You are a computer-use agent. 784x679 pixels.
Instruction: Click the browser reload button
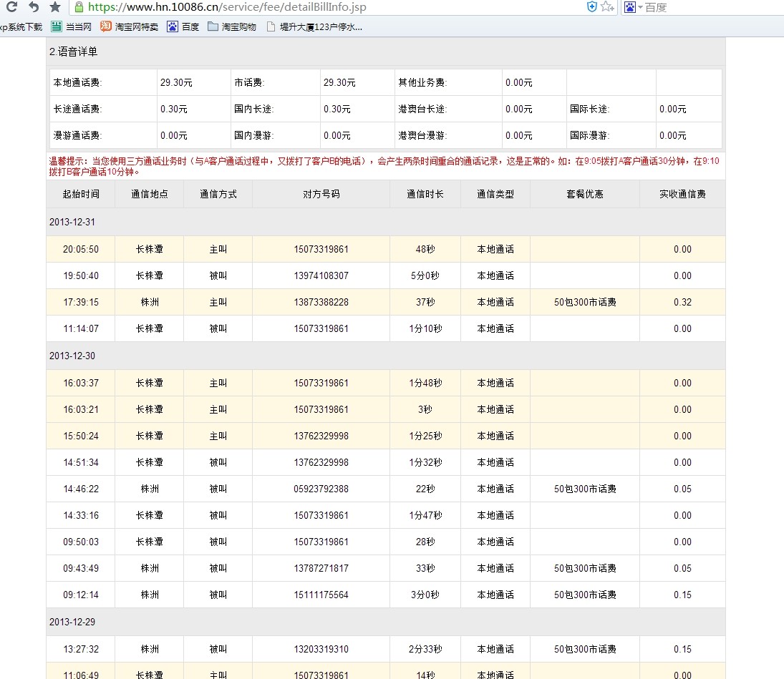tap(11, 7)
